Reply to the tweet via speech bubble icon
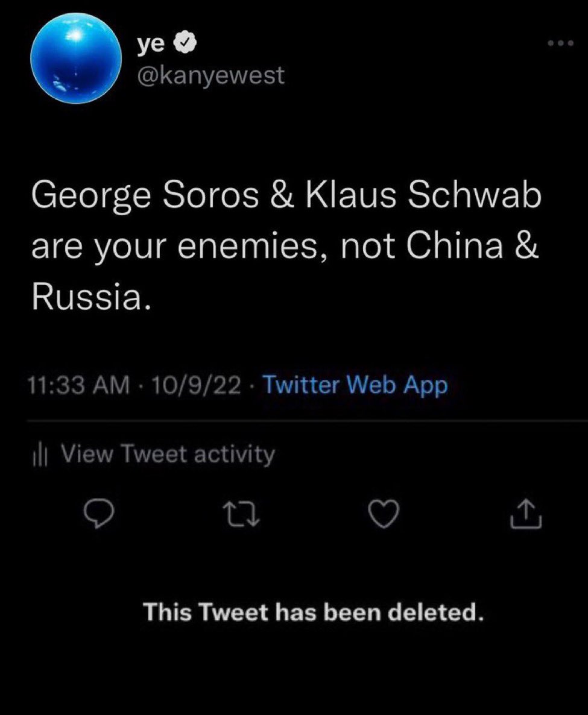This screenshot has height=715, width=588. pos(99,514)
